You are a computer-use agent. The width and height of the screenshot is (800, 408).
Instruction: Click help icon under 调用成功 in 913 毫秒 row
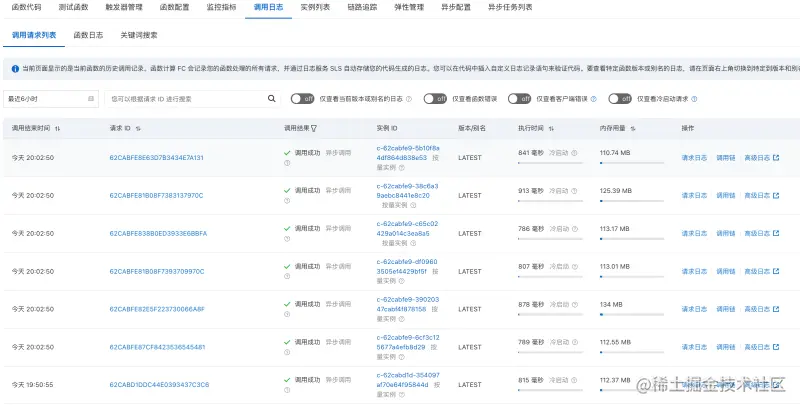(x=287, y=200)
